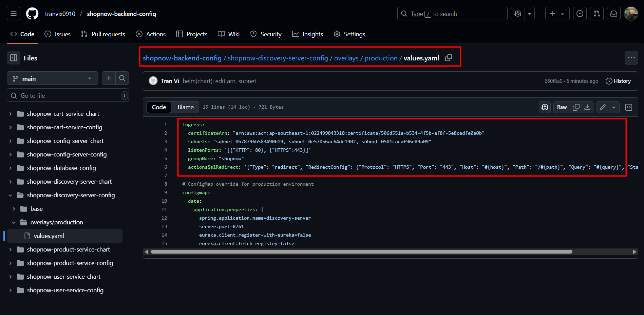Click the Raw button

(x=562, y=107)
